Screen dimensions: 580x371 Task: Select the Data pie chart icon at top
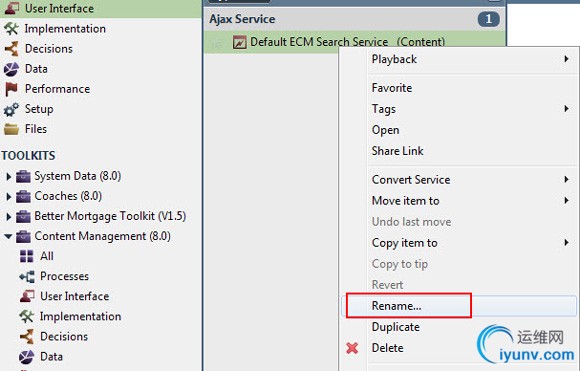pyautogui.click(x=11, y=69)
